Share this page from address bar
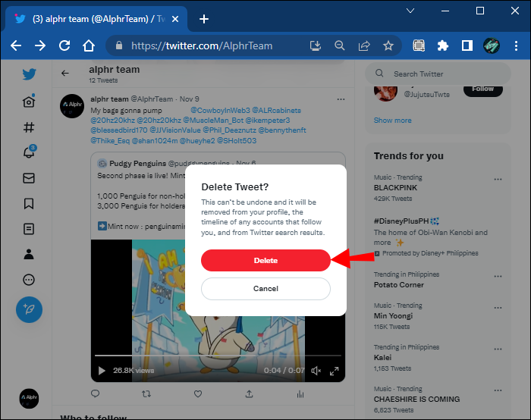This screenshot has height=420, width=531. 364,45
